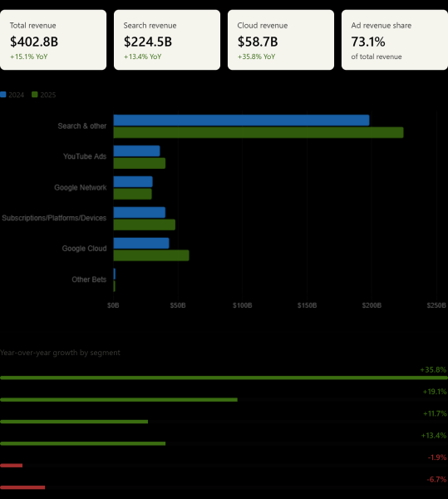Open the Search revenue $224.5B card

tap(167, 40)
